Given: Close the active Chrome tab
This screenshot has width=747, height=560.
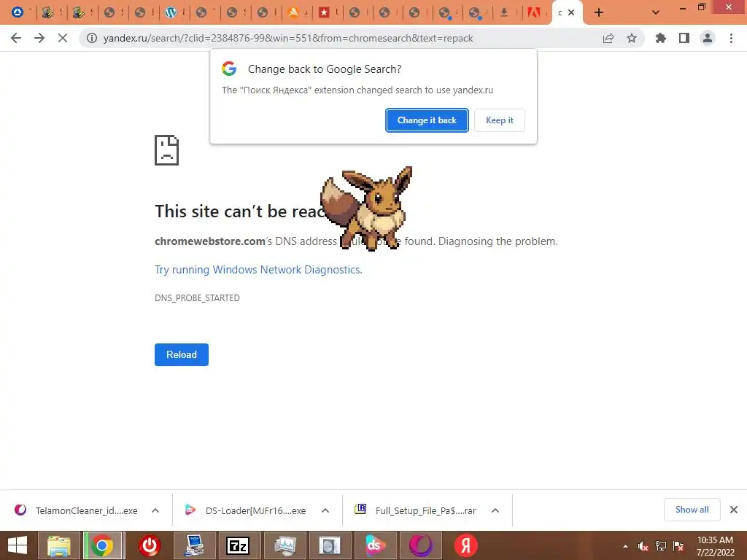Looking at the screenshot, I should (x=571, y=12).
